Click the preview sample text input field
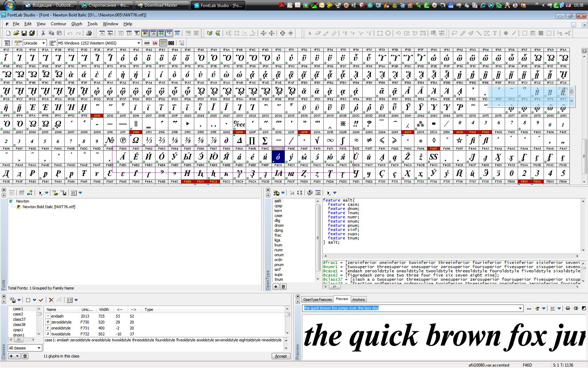This screenshot has width=588, height=368. click(x=409, y=308)
